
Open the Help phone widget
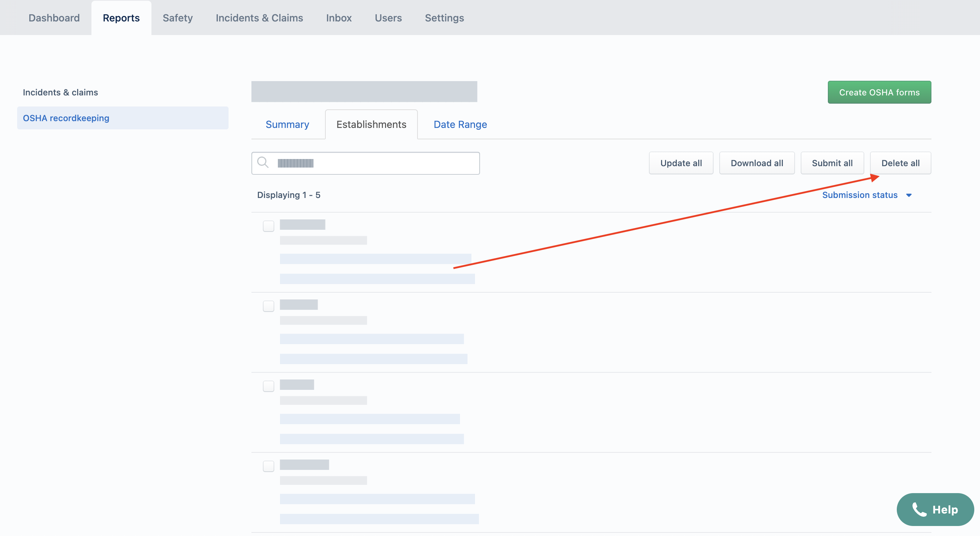(x=935, y=509)
